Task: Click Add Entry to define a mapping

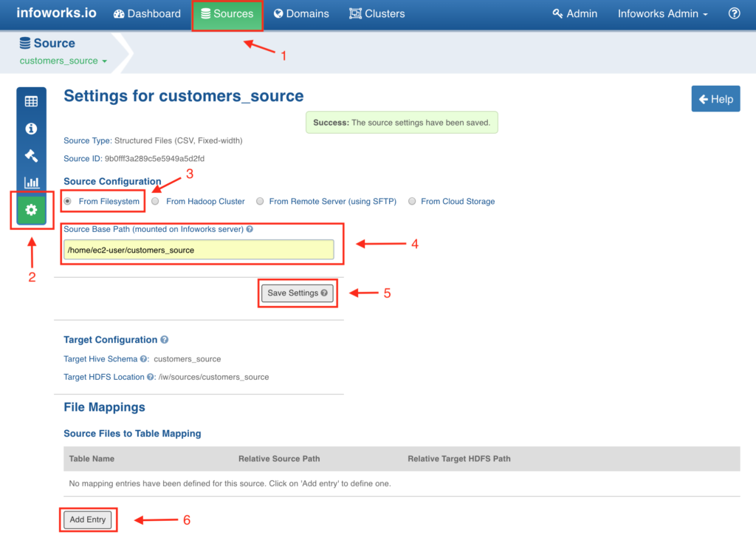Action: pos(87,519)
